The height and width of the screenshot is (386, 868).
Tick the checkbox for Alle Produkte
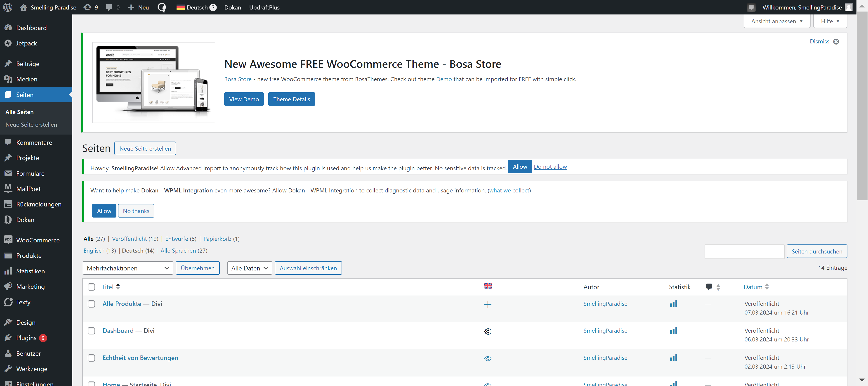coord(91,304)
